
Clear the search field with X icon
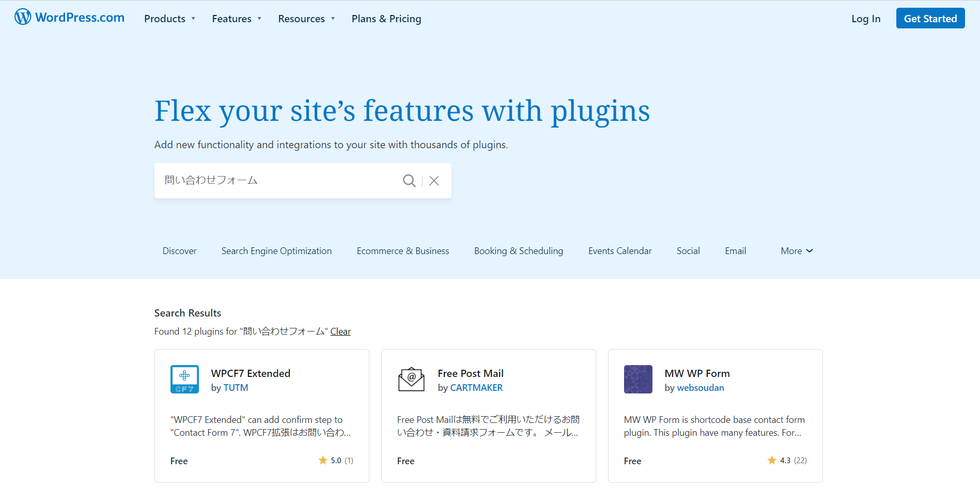click(434, 181)
